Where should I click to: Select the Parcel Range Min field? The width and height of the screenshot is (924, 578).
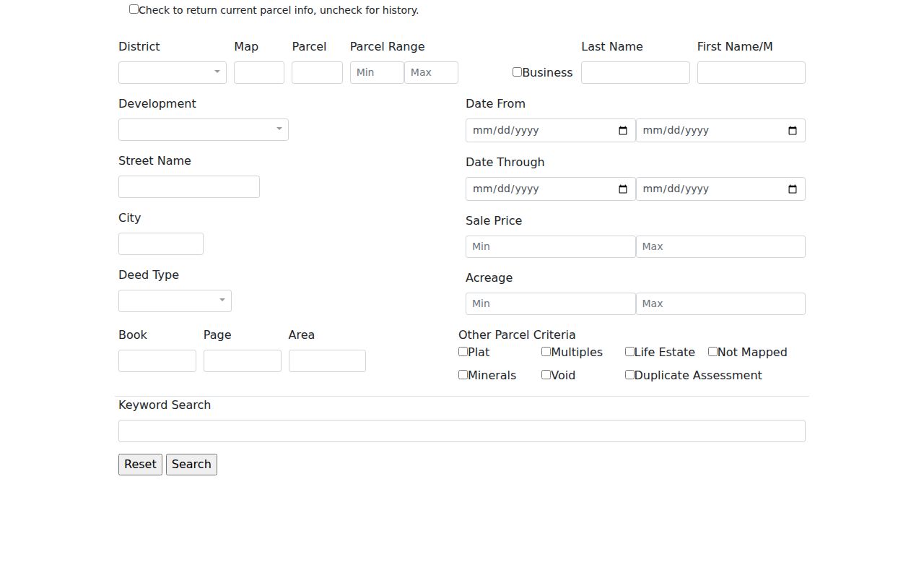[377, 73]
